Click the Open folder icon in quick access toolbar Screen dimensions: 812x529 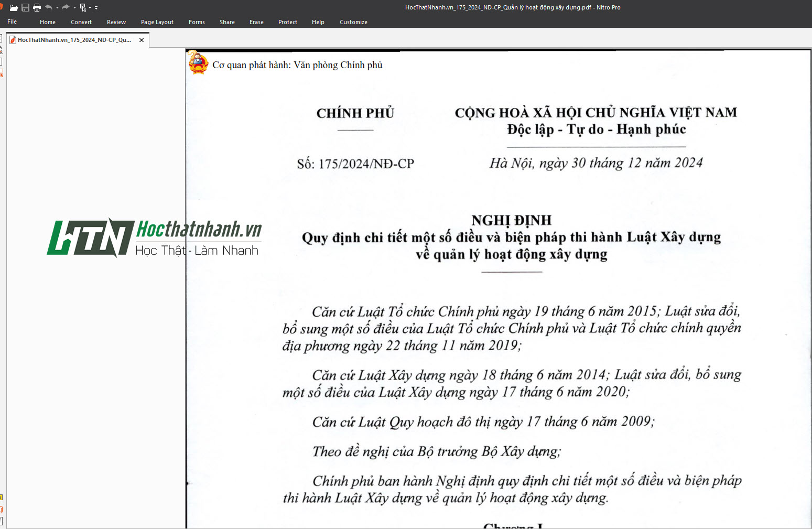tap(14, 8)
